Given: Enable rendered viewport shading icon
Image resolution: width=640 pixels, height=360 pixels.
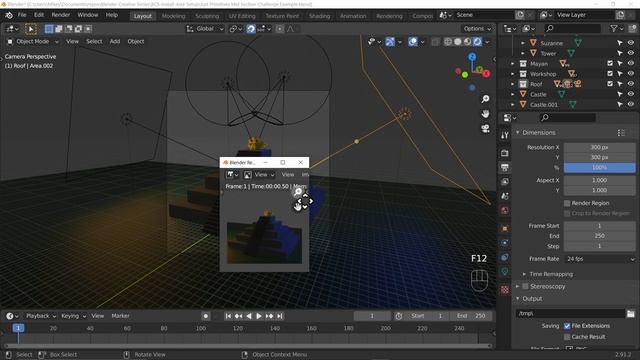Looking at the screenshot, I should (477, 42).
